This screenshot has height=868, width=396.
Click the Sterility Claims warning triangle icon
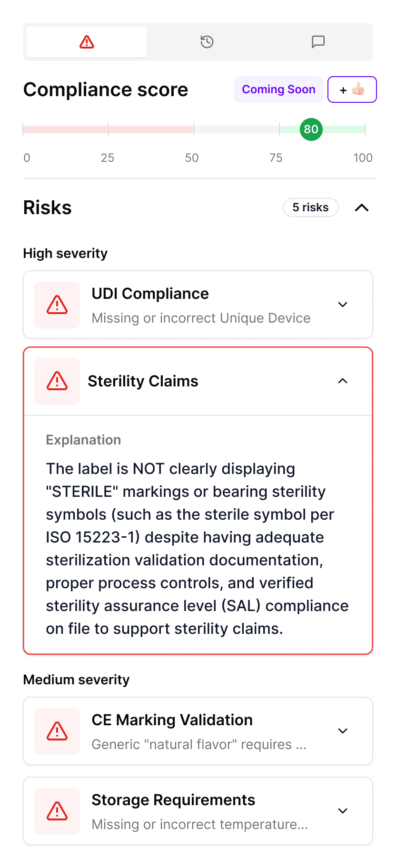57,381
